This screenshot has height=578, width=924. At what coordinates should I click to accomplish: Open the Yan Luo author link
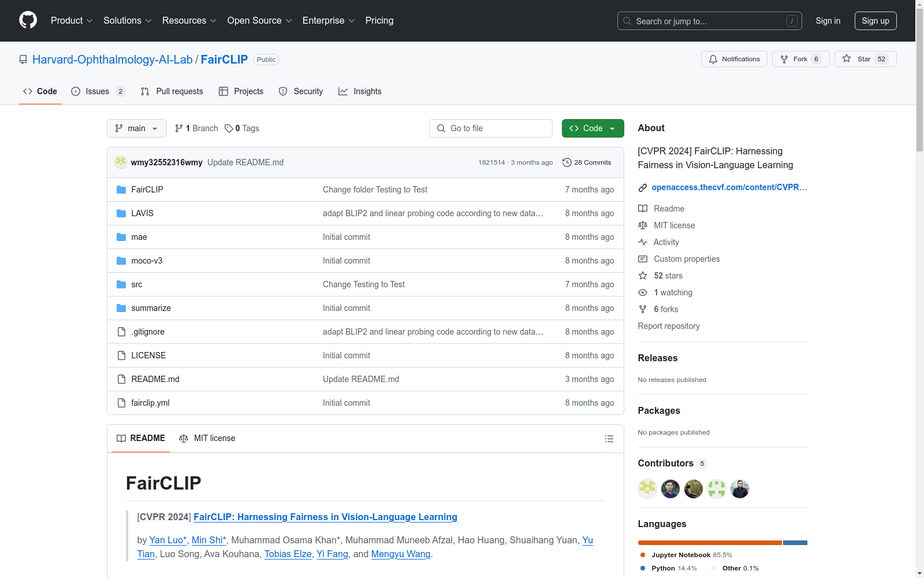(x=168, y=540)
